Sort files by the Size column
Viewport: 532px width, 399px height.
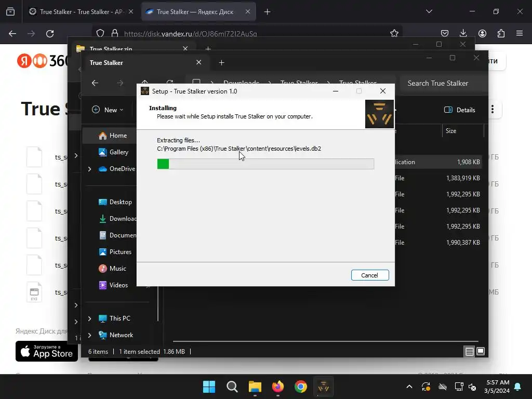(x=451, y=130)
